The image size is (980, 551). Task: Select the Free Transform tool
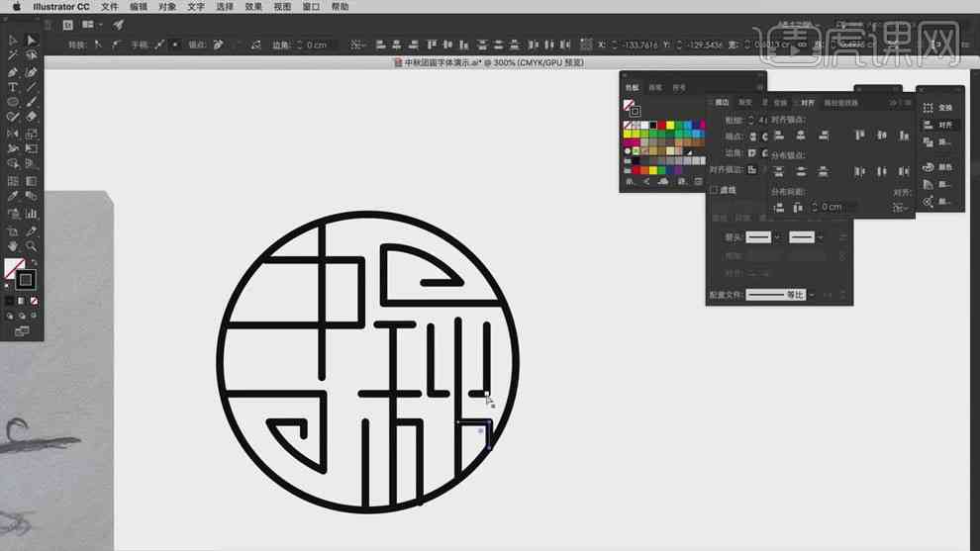[x=31, y=148]
